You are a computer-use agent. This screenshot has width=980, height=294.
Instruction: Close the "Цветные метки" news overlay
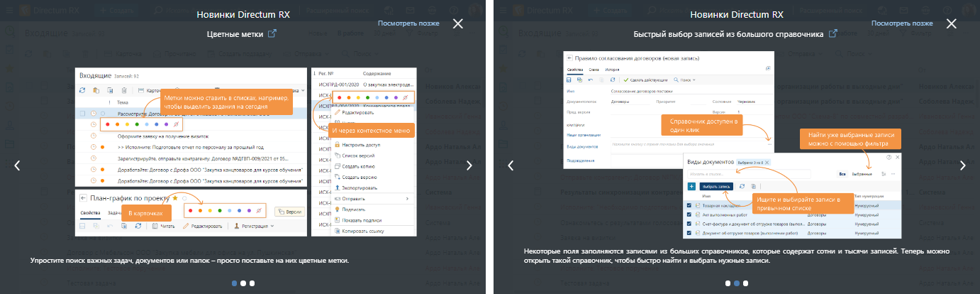457,23
